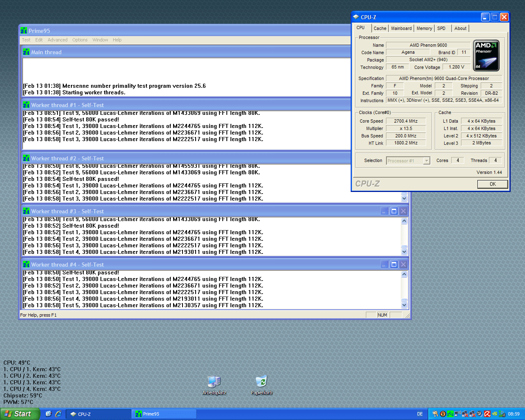Switch to the About tab in CPU-Z
The width and height of the screenshot is (525, 420).
[x=460, y=28]
